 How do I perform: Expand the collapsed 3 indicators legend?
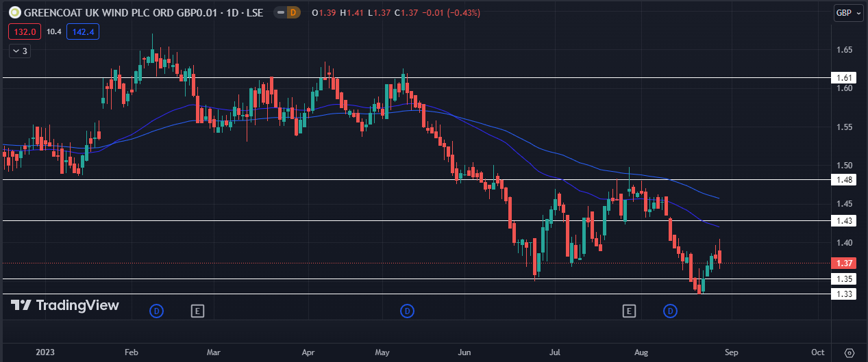(x=18, y=51)
